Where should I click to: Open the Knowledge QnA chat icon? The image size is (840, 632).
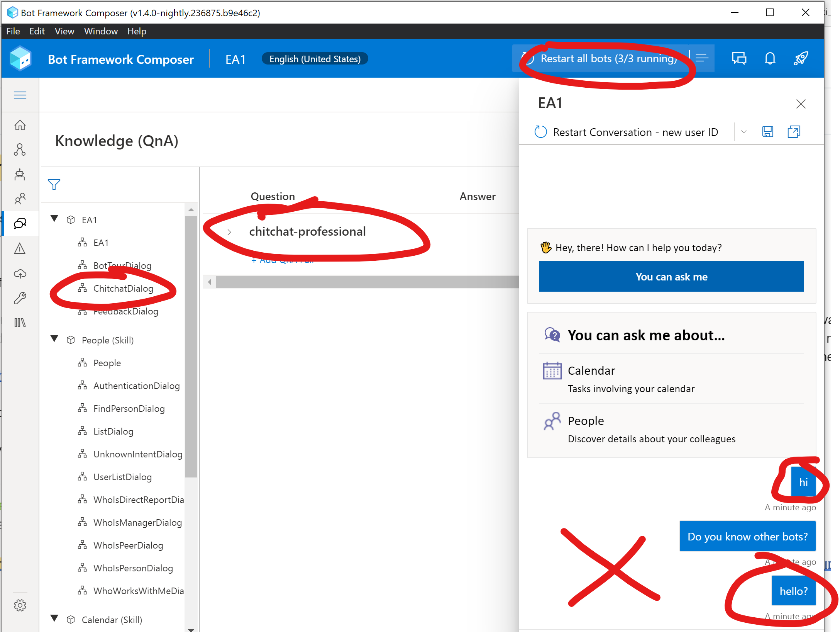pos(20,223)
